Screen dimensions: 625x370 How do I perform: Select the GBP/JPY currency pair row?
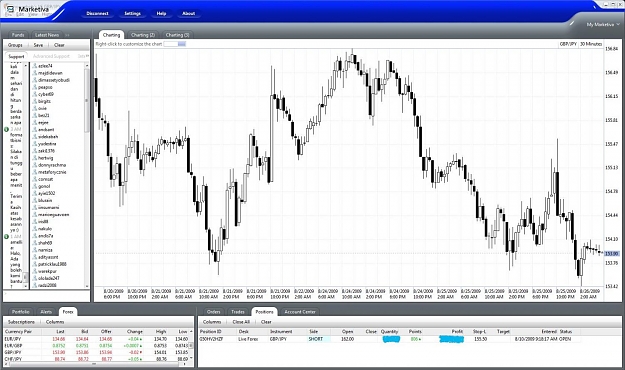(96, 352)
